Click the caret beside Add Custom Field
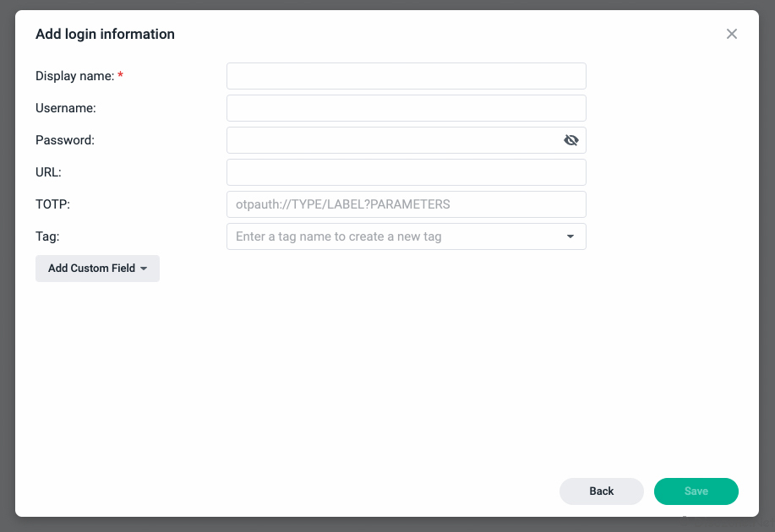Screen dimensions: 775x532 [x=144, y=269]
